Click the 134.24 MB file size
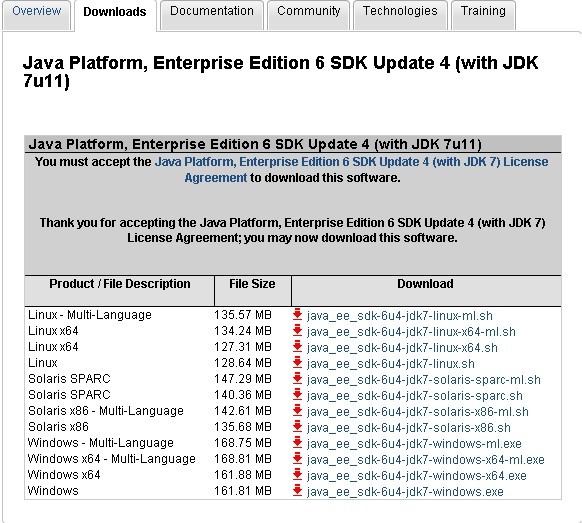 click(243, 331)
